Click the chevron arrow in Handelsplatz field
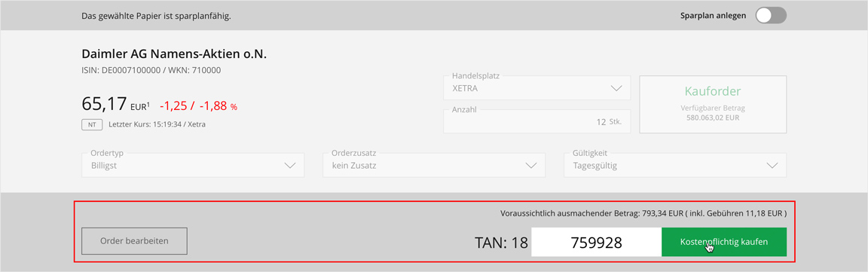The height and width of the screenshot is (272, 868). (616, 88)
